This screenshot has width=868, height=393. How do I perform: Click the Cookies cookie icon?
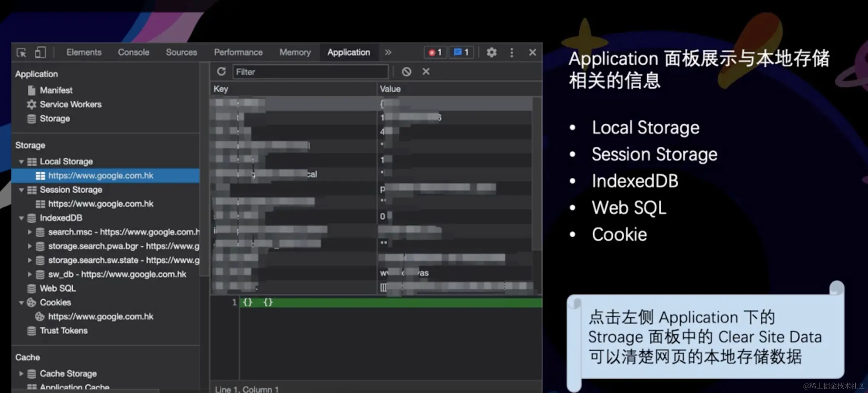32,303
